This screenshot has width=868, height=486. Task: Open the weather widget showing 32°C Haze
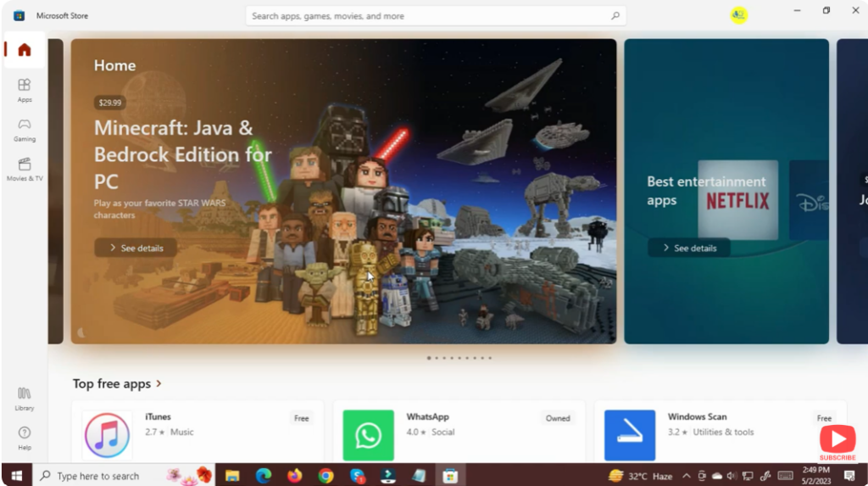click(x=641, y=476)
